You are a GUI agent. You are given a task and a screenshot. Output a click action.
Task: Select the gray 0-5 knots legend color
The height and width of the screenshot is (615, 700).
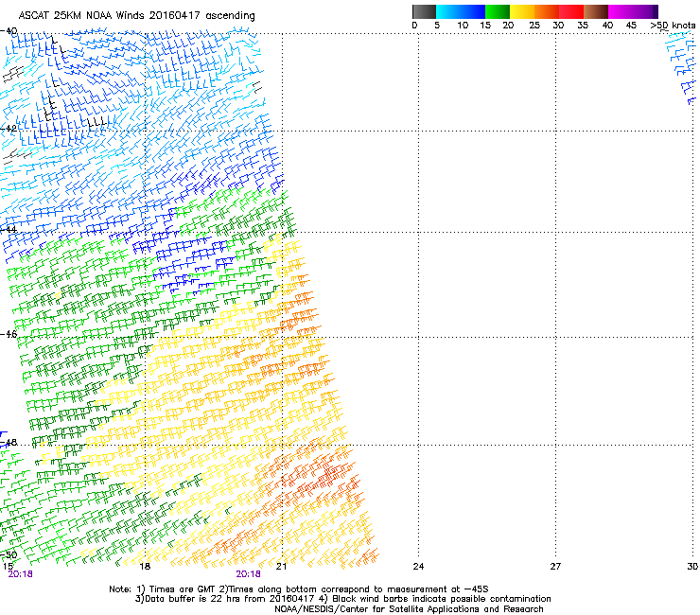[425, 11]
